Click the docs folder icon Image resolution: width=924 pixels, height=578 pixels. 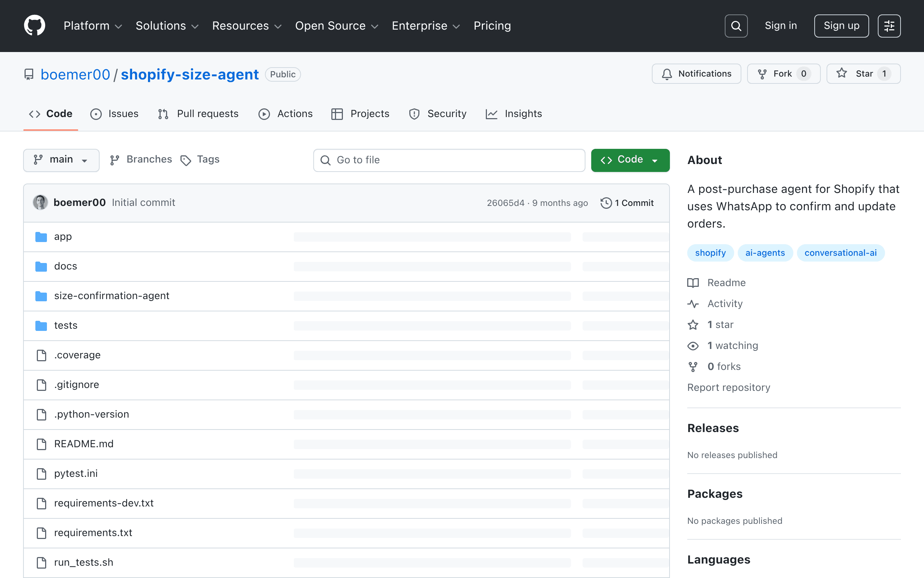click(x=41, y=267)
